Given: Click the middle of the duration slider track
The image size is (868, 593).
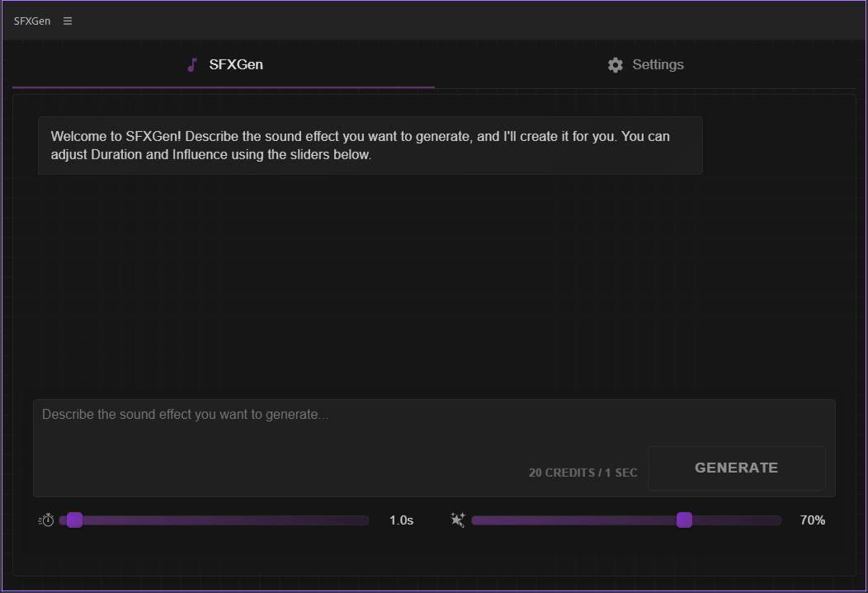Looking at the screenshot, I should [x=215, y=520].
